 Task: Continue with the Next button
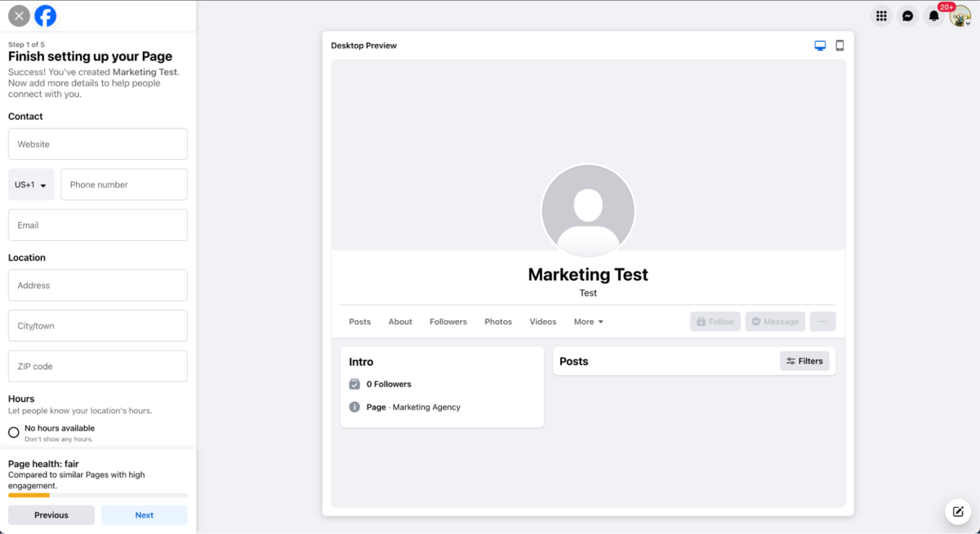pyautogui.click(x=145, y=515)
